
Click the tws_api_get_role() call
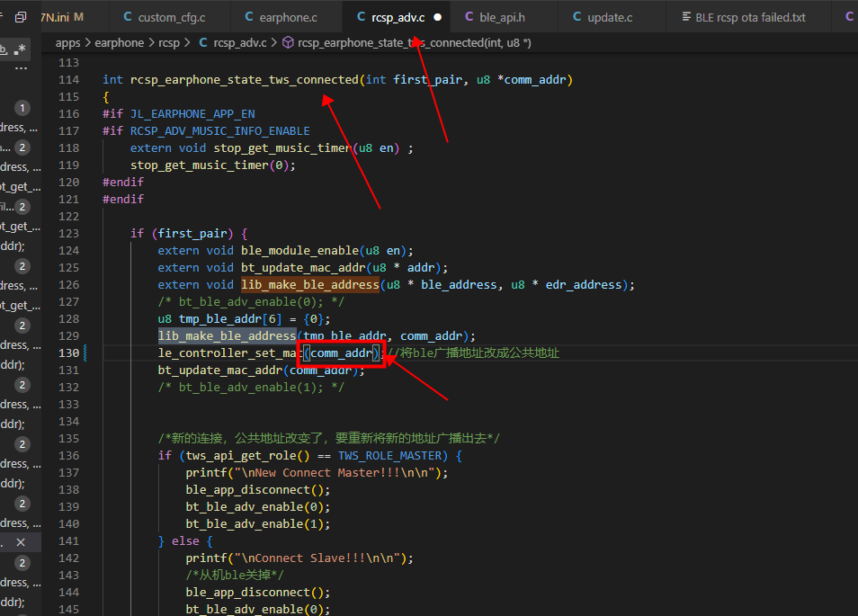248,456
